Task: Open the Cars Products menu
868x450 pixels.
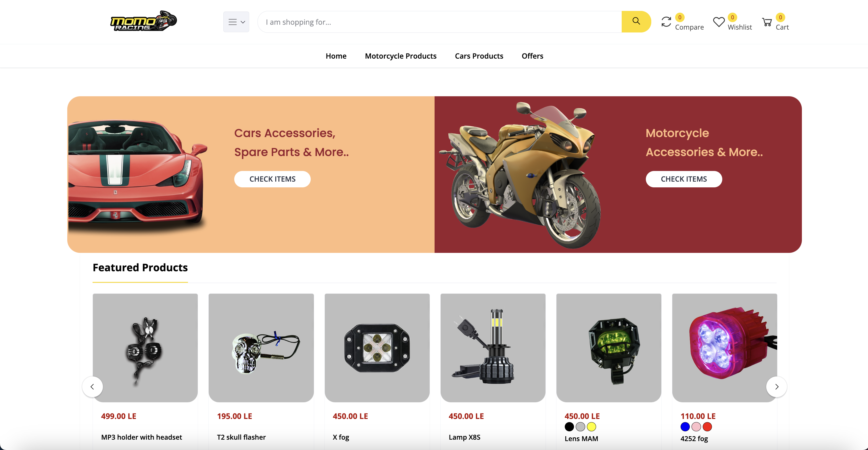Action: pos(479,56)
